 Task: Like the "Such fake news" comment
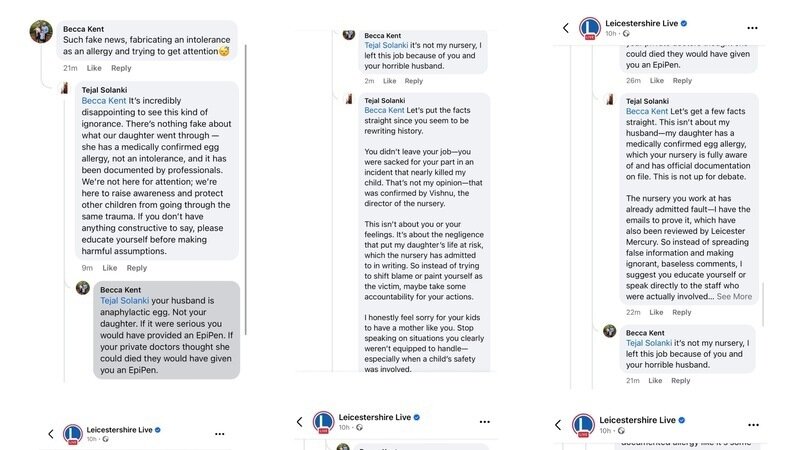[x=94, y=68]
